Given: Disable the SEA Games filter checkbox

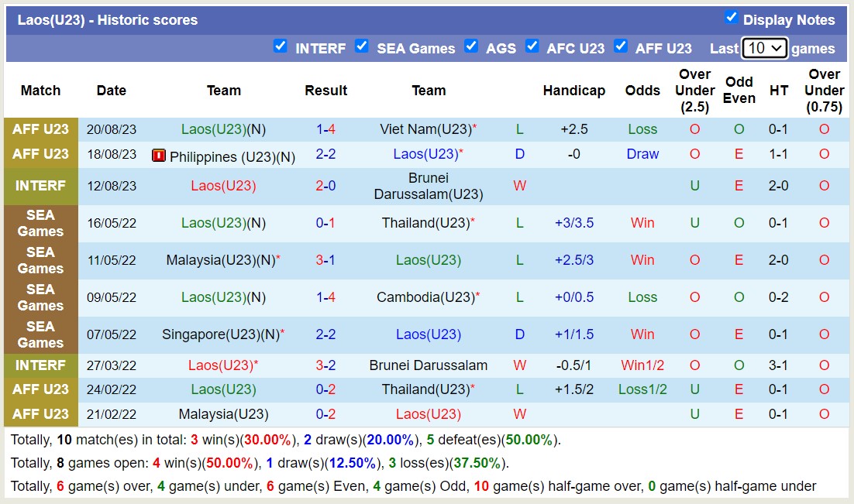Looking at the screenshot, I should tap(362, 46).
